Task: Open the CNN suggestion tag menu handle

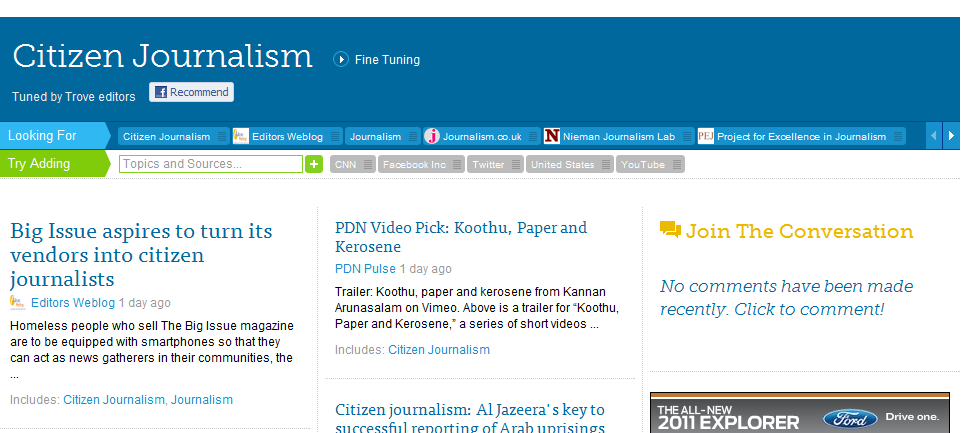Action: click(368, 164)
